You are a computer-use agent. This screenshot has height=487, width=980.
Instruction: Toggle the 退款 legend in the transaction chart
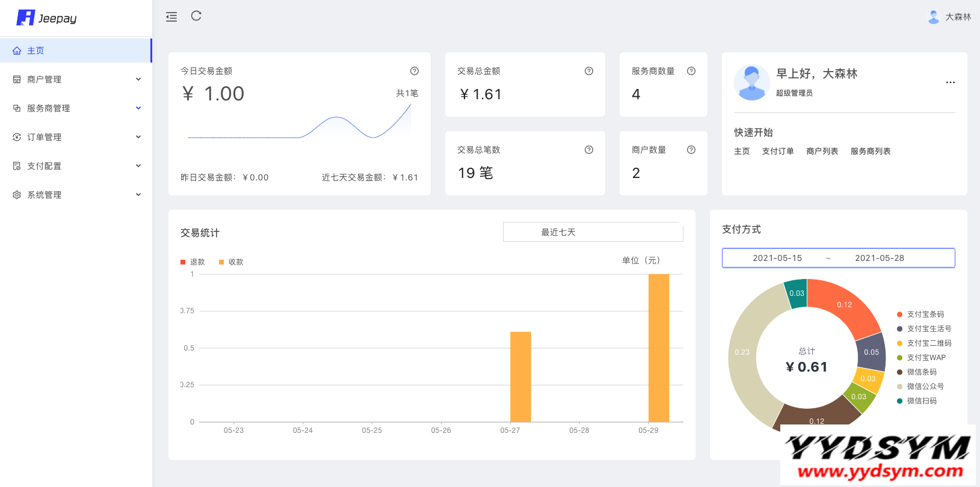click(193, 262)
